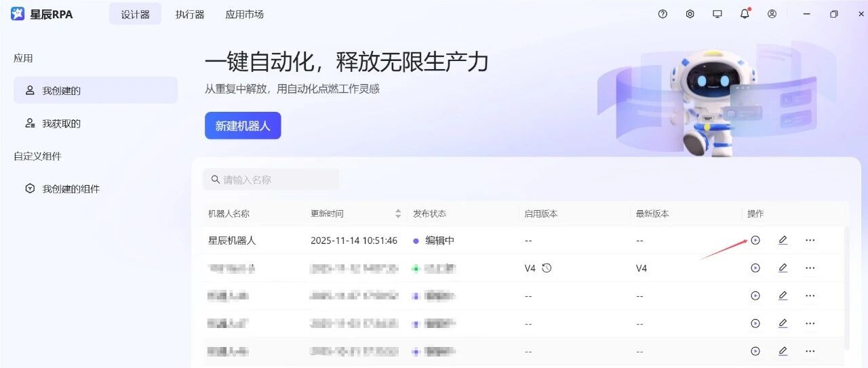Viewport: 868px width, 368px height.
Task: Switch to the 设计器 tab
Action: (x=135, y=14)
